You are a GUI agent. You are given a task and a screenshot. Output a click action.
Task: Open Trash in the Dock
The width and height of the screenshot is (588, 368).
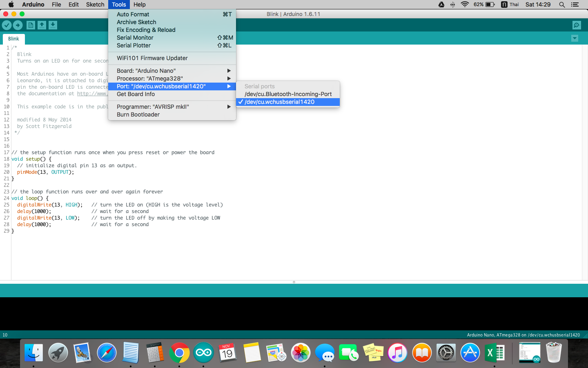click(x=554, y=352)
